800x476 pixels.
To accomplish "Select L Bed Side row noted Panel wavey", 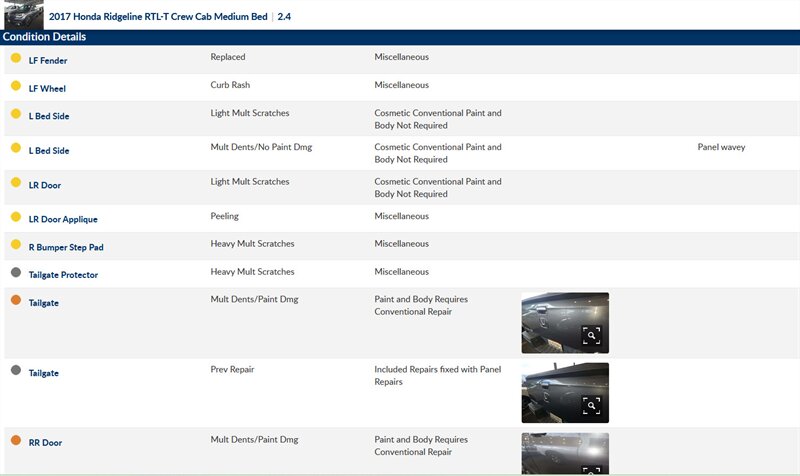I will [x=49, y=150].
